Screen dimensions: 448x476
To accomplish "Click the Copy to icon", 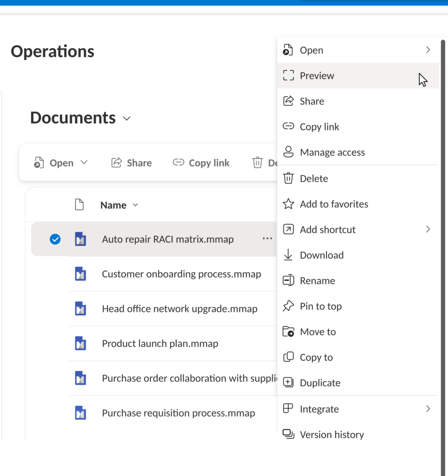I will (288, 357).
